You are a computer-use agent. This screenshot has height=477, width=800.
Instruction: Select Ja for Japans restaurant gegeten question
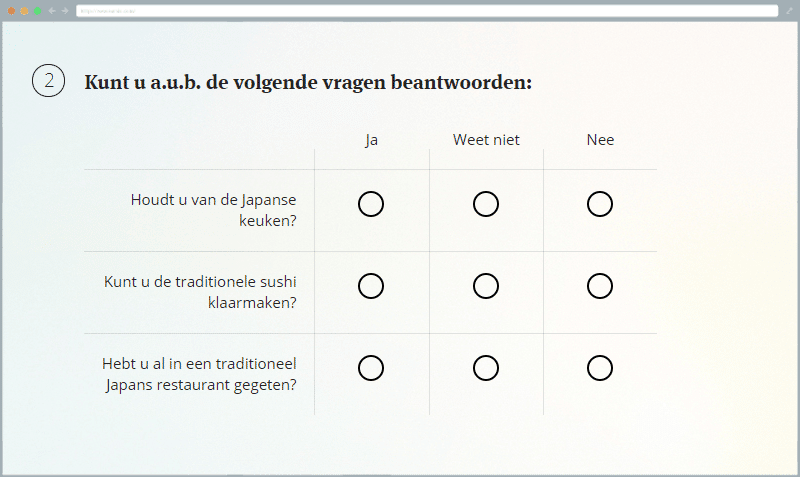coord(371,368)
